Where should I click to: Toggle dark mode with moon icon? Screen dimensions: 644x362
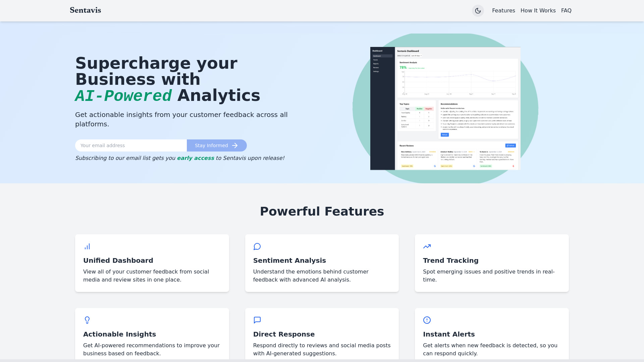pos(478,11)
